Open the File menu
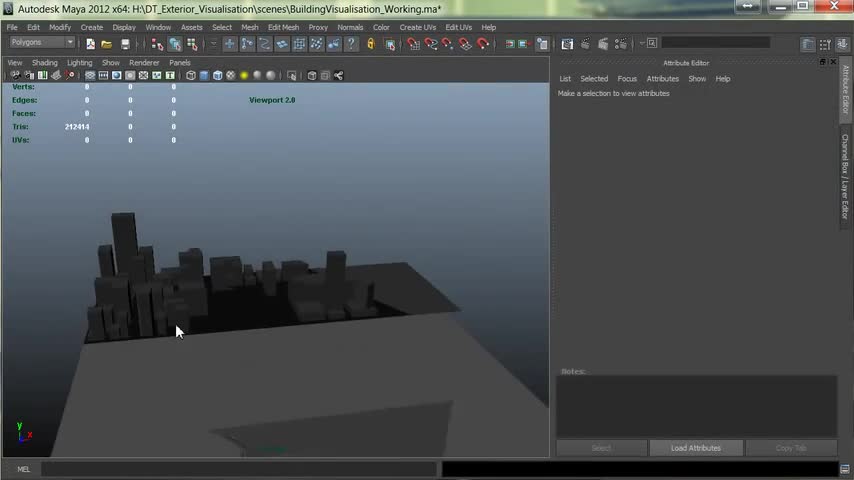Image resolution: width=854 pixels, height=480 pixels. (x=12, y=27)
